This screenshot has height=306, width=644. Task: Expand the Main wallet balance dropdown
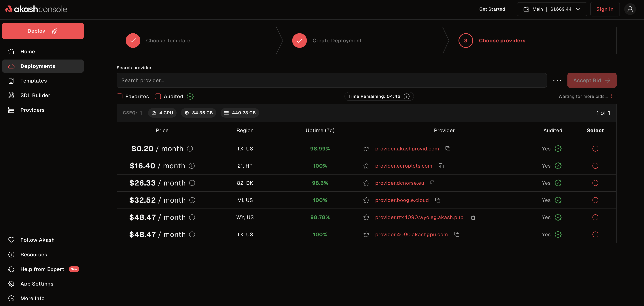click(x=552, y=9)
